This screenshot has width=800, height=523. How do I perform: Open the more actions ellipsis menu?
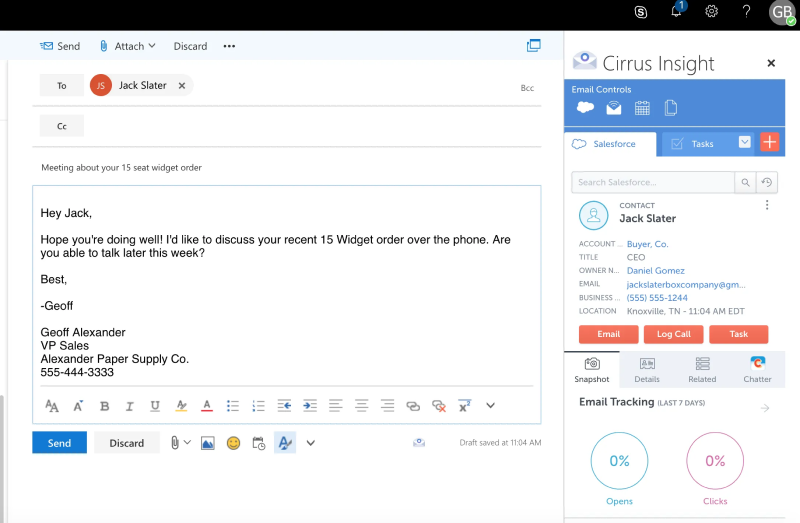[229, 46]
